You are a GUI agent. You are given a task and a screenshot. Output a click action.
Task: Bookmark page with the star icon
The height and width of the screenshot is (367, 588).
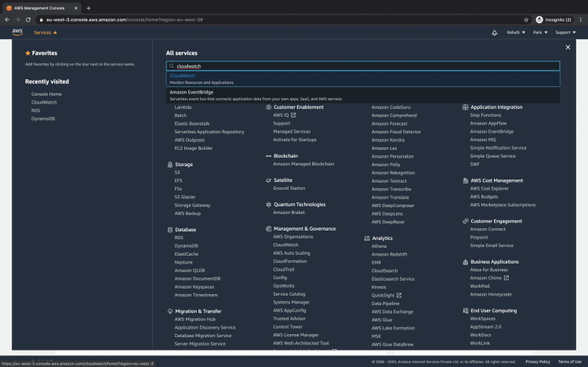pyautogui.click(x=526, y=20)
